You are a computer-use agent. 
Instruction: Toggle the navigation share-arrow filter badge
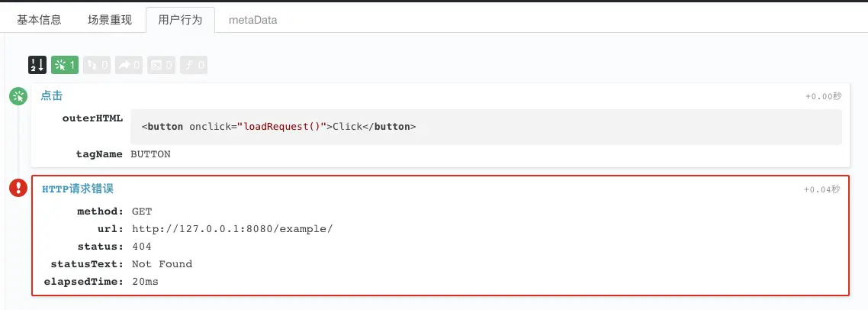[129, 66]
